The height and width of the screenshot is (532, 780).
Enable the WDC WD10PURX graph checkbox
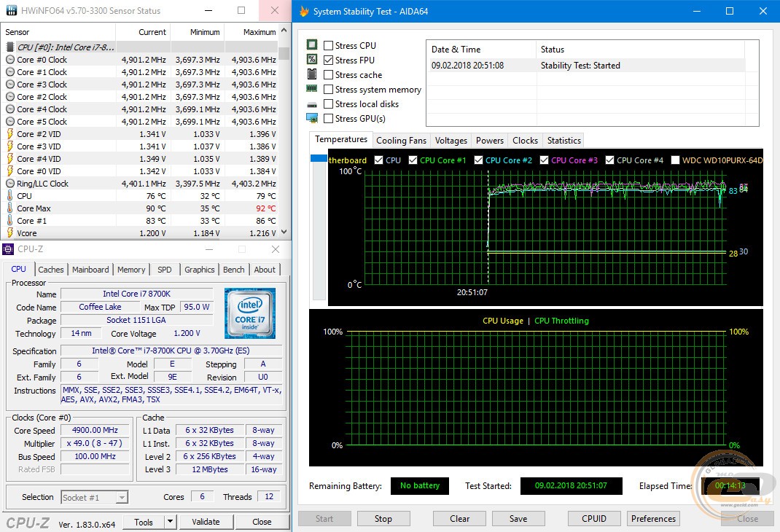pos(676,160)
